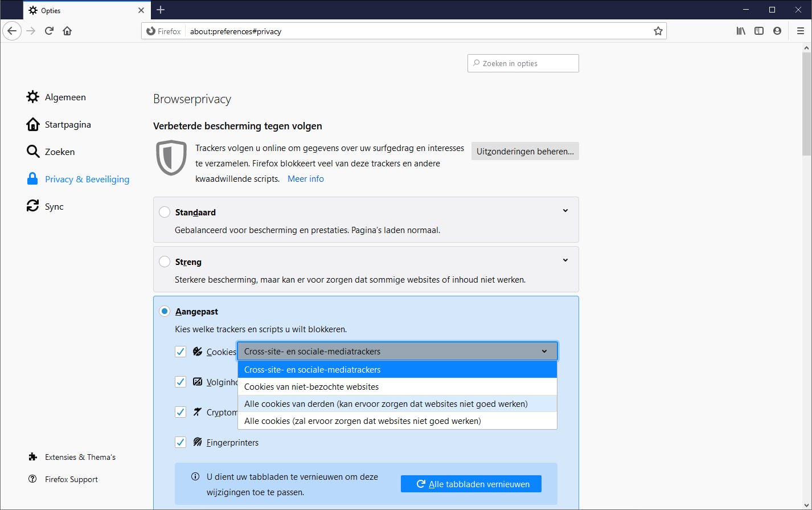Open a new tab with the plus icon
This screenshot has width=812, height=510.
tap(161, 10)
